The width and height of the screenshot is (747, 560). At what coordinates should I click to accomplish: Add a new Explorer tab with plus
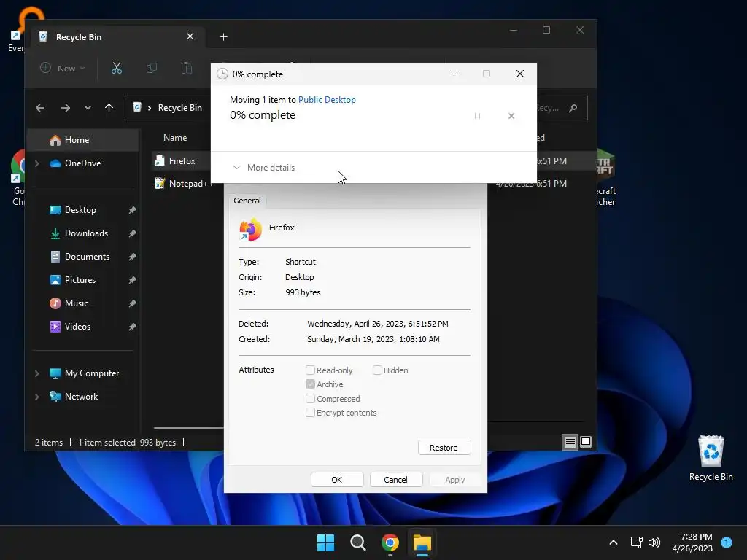[x=223, y=37]
